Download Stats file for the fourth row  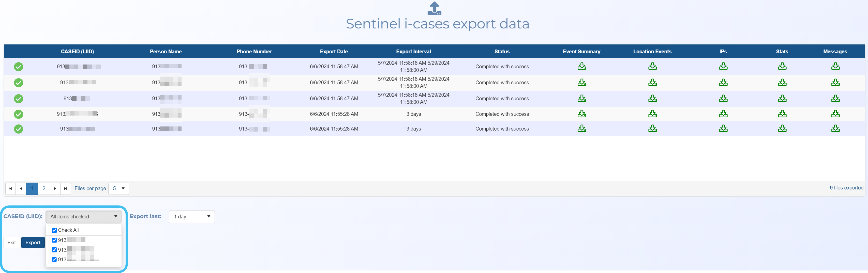(x=782, y=114)
